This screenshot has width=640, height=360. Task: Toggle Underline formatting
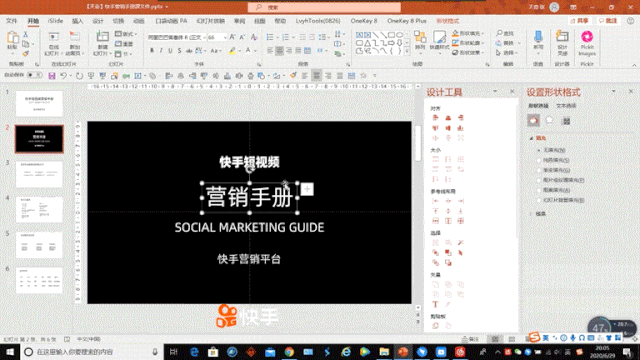170,51
